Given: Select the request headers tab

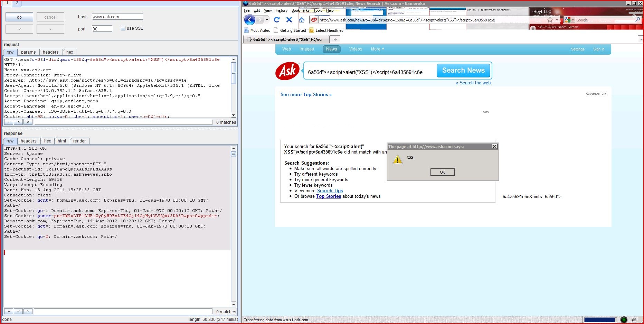Looking at the screenshot, I should [51, 52].
